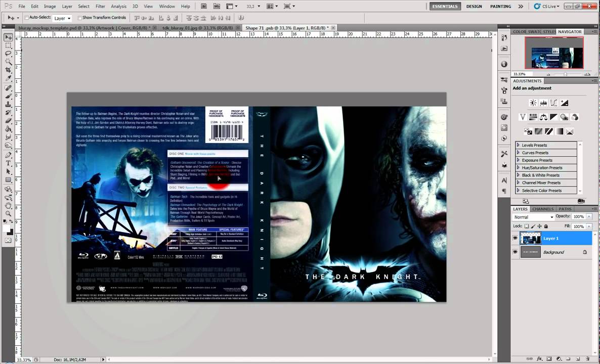Toggle lock image pixels brush icon
The width and height of the screenshot is (600, 364).
[533, 226]
